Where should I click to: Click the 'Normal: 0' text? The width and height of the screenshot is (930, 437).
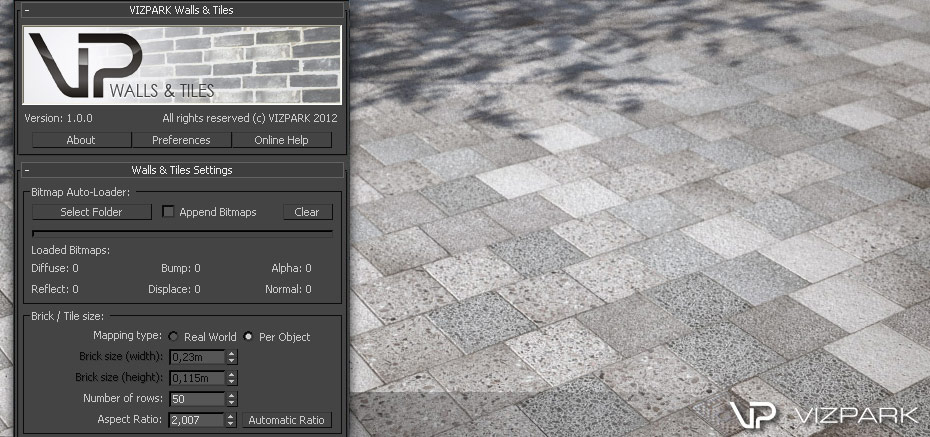(288, 289)
